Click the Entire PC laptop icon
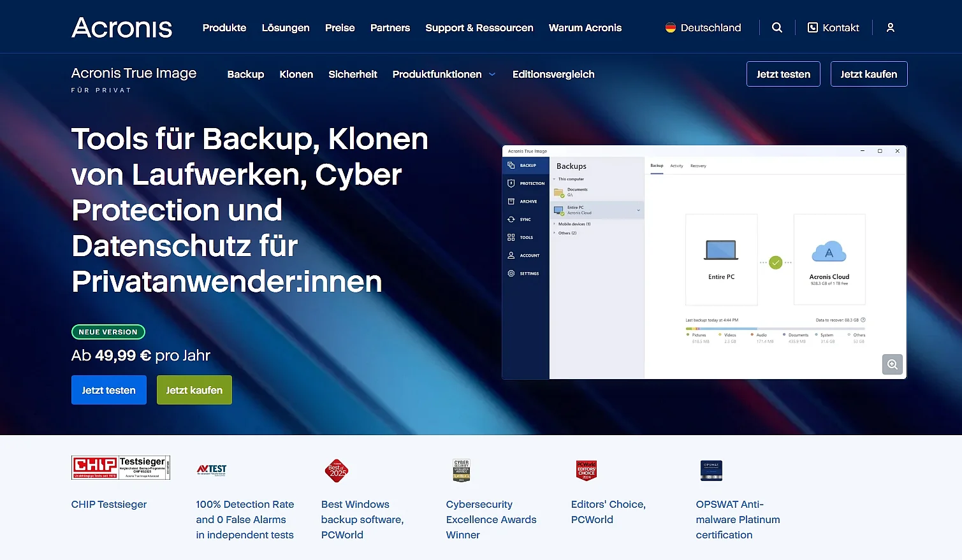The height and width of the screenshot is (560, 962). 721,250
